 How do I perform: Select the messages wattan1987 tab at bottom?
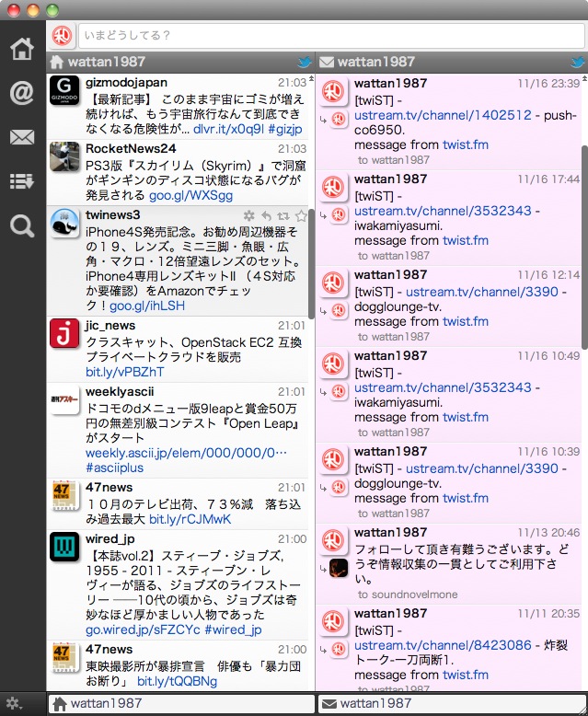pyautogui.click(x=453, y=704)
